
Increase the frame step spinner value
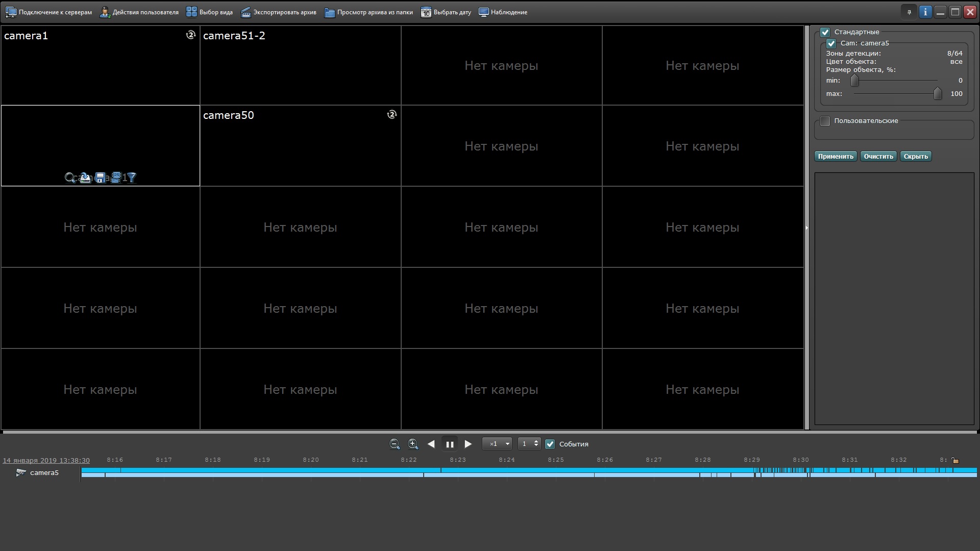click(536, 441)
